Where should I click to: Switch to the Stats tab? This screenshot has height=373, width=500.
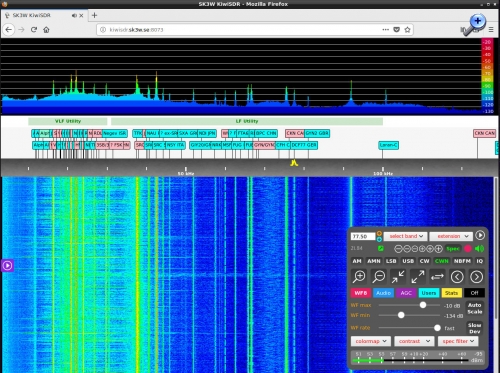451,293
